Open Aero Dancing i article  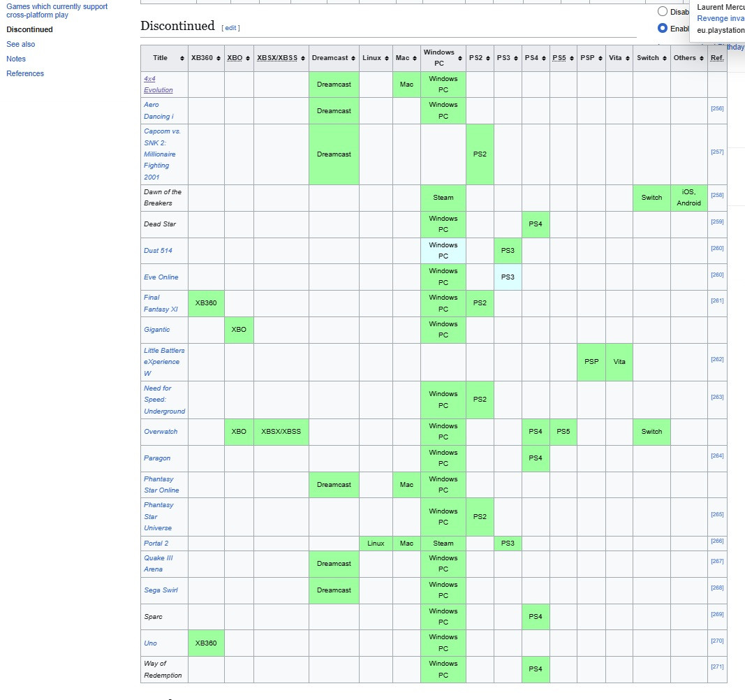[x=158, y=110]
